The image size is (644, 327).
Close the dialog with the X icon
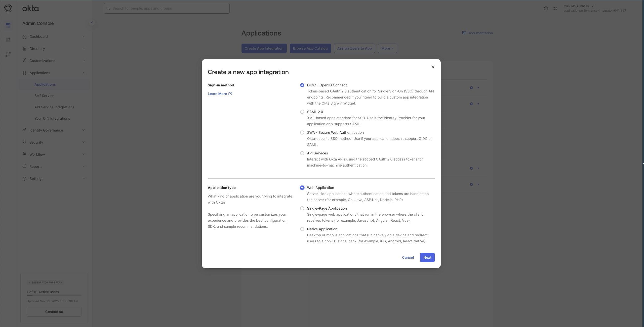click(x=433, y=67)
